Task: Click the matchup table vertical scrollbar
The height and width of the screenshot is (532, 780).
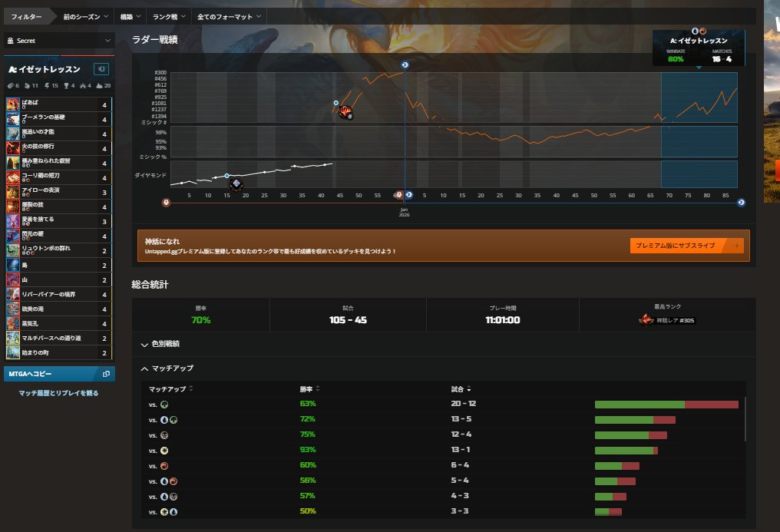Action: 745,418
